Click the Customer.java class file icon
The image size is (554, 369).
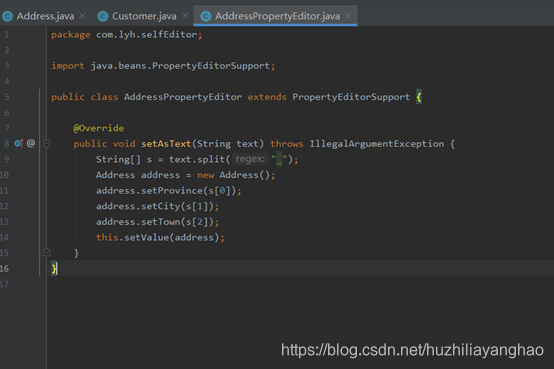coord(103,16)
